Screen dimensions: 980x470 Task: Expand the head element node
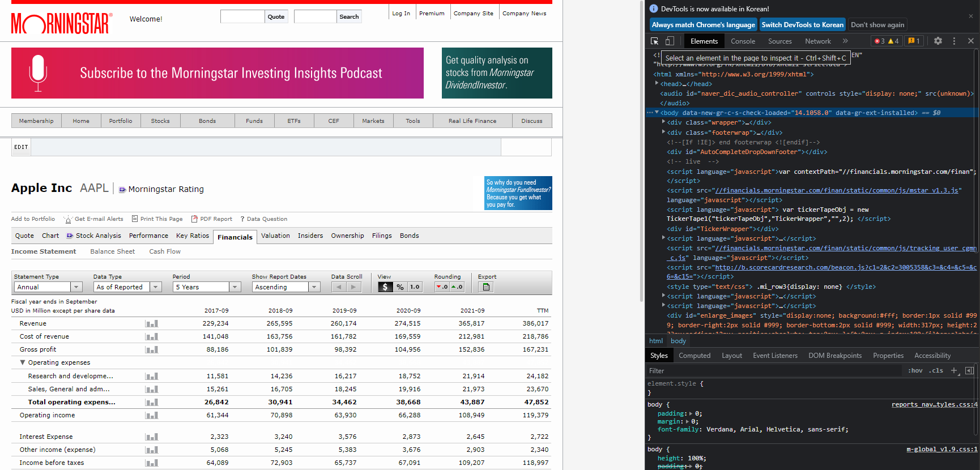657,83
